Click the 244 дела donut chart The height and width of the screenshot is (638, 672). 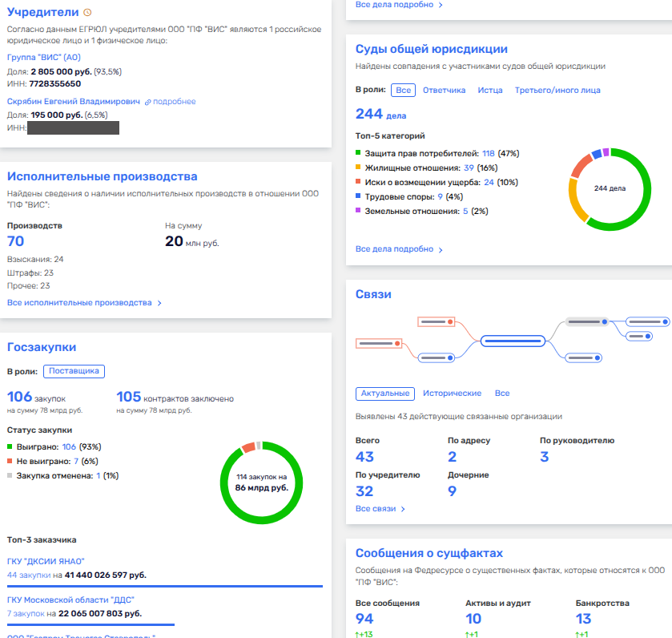click(610, 189)
